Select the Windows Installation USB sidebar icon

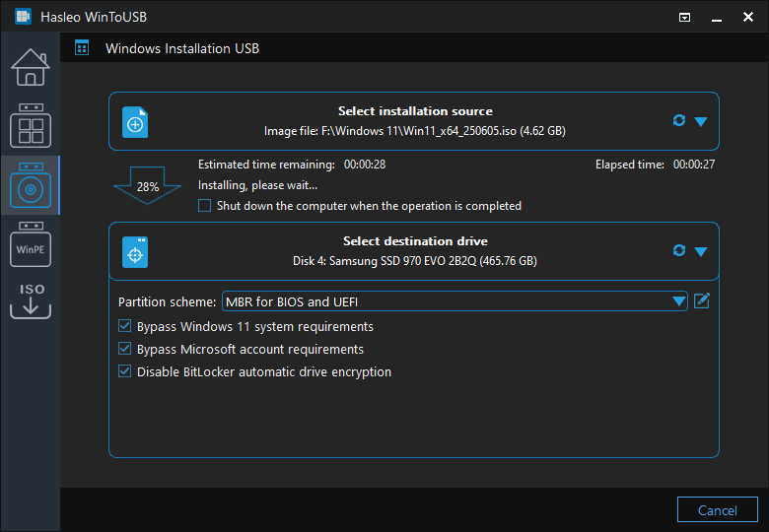point(30,185)
